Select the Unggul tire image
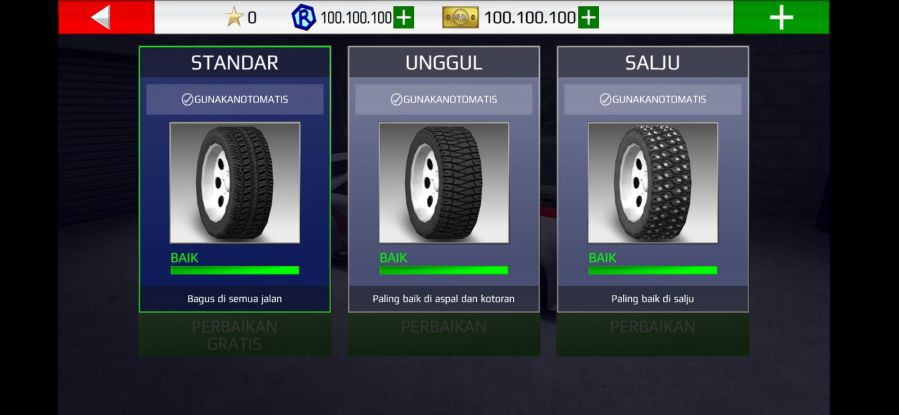Viewport: 899px width, 415px height. point(444,183)
